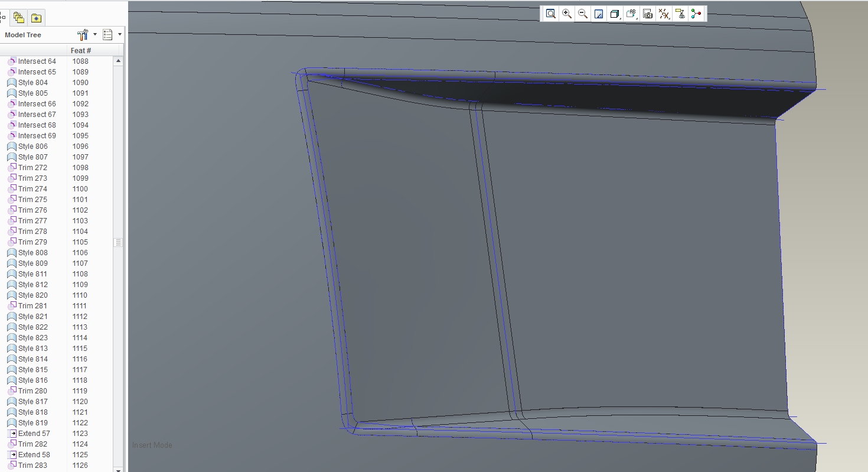Click the Trim 281 feature icon
This screenshot has width=868, height=472.
pyautogui.click(x=12, y=306)
